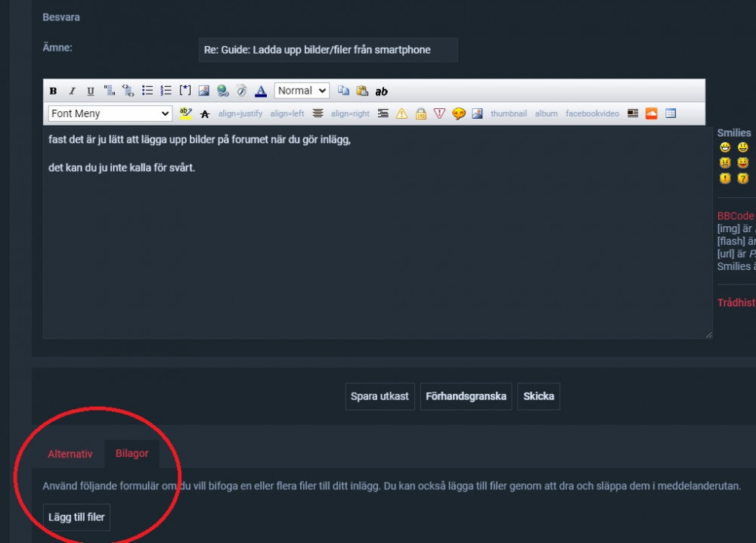The image size is (756, 543).
Task: Insert a URL link with the globe icon
Action: pyautogui.click(x=222, y=91)
